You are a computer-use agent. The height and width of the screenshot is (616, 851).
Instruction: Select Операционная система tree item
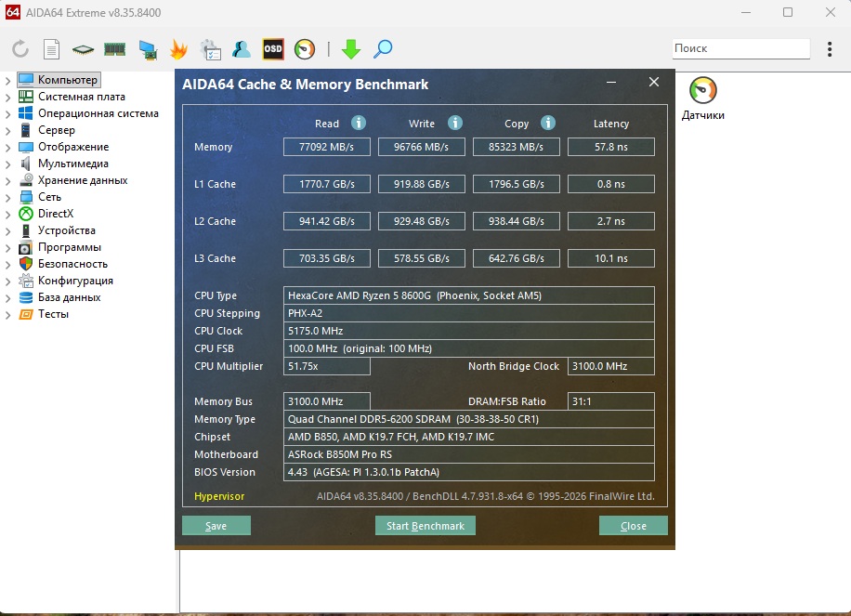(x=98, y=113)
